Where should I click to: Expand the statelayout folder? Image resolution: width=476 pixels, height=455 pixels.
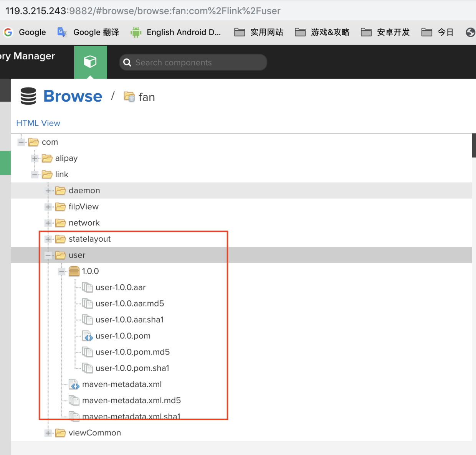48,239
